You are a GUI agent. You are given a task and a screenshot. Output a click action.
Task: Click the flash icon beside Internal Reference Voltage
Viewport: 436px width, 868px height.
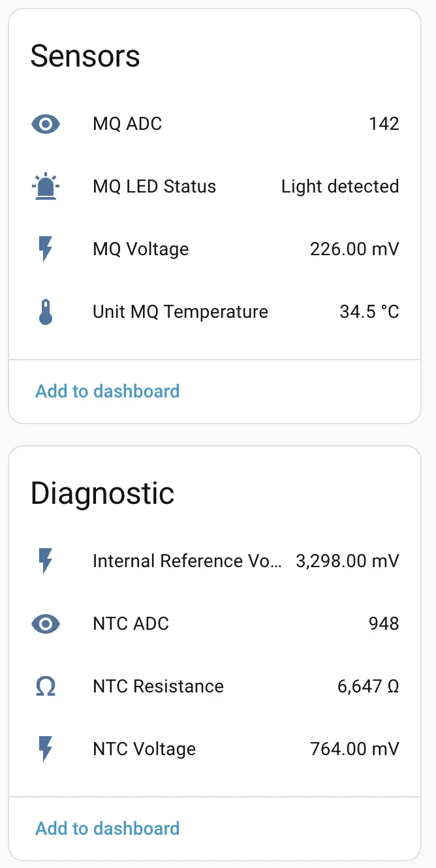[46, 561]
